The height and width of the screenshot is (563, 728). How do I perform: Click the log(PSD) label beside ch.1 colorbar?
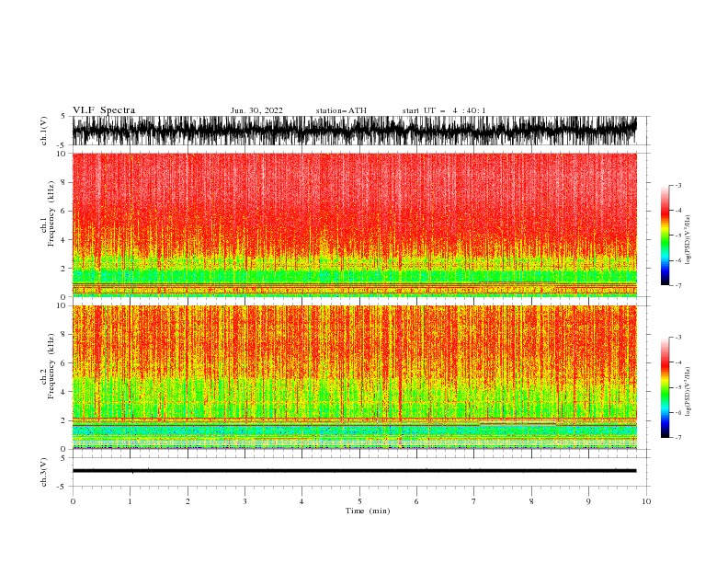point(688,240)
